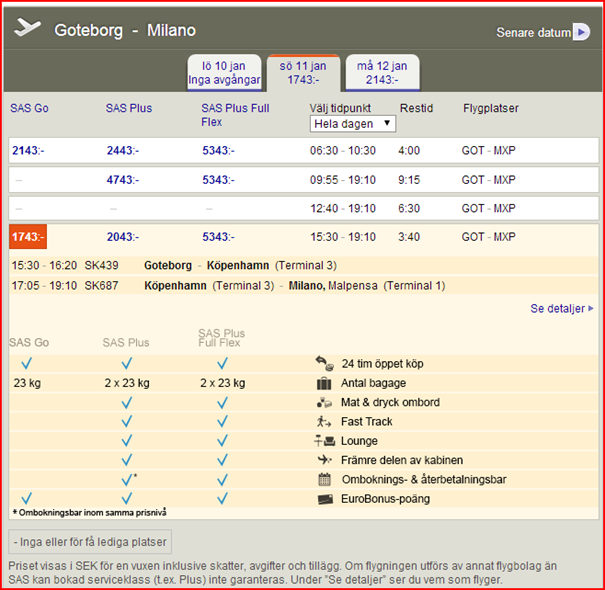Open the Hela dagen time dropdown
This screenshot has width=605, height=590.
click(353, 123)
